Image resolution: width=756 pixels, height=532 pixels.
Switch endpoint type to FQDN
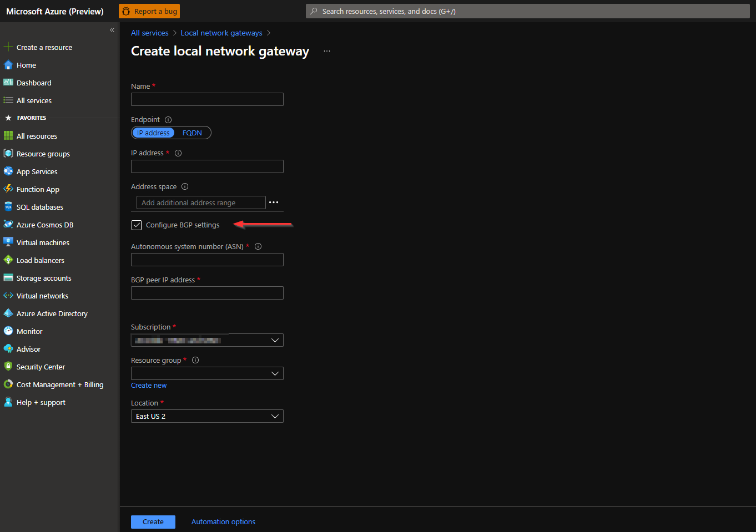click(x=192, y=133)
